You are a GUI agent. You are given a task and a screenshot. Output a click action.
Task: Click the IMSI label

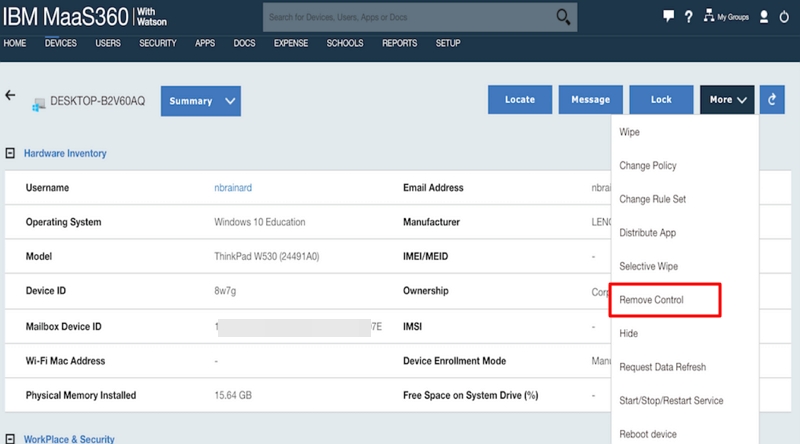[412, 327]
